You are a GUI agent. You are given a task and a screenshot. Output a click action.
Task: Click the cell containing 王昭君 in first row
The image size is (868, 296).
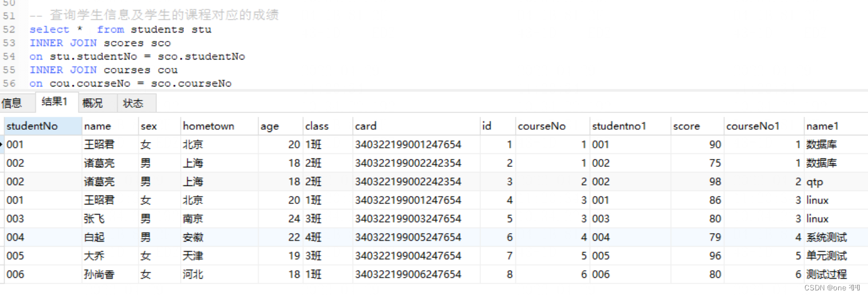[99, 144]
